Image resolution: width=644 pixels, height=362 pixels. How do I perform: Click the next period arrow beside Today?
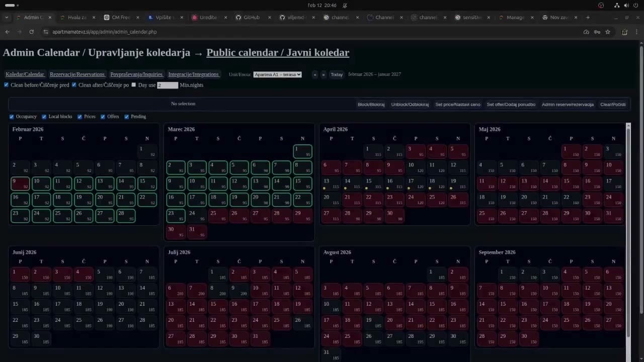(x=323, y=74)
